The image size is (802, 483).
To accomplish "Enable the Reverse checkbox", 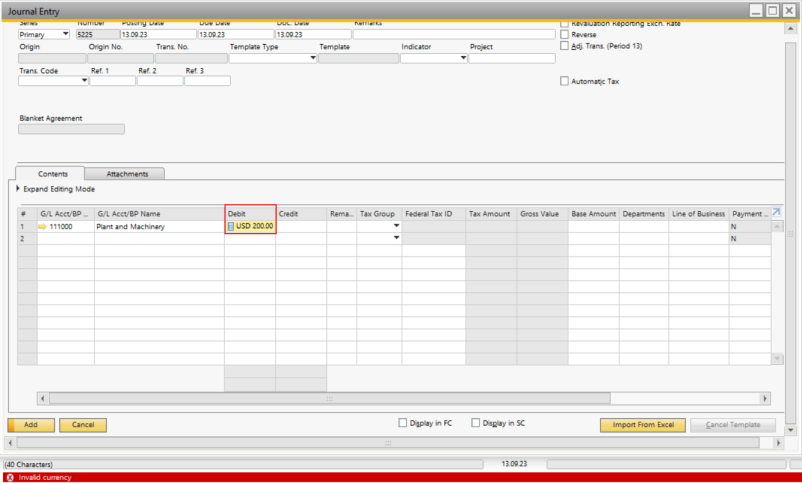I will (564, 34).
